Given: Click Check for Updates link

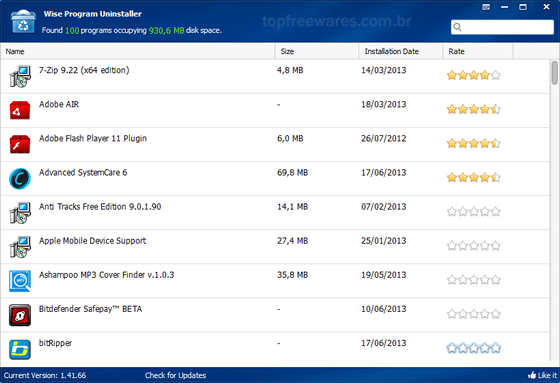Looking at the screenshot, I should point(175,375).
